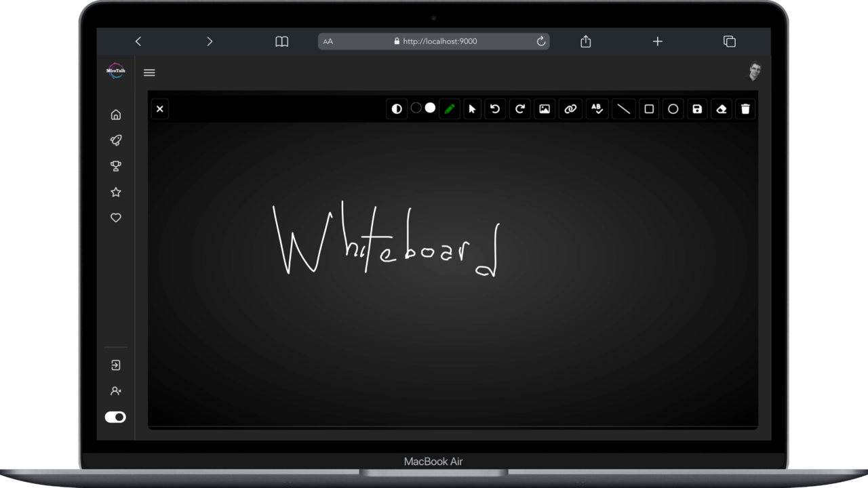Open the hamburger navigation menu
The width and height of the screenshot is (868, 488).
pyautogui.click(x=149, y=72)
